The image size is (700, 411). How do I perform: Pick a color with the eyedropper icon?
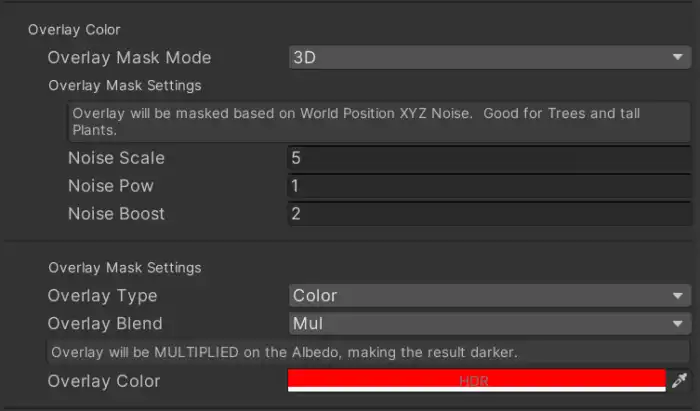tap(680, 381)
